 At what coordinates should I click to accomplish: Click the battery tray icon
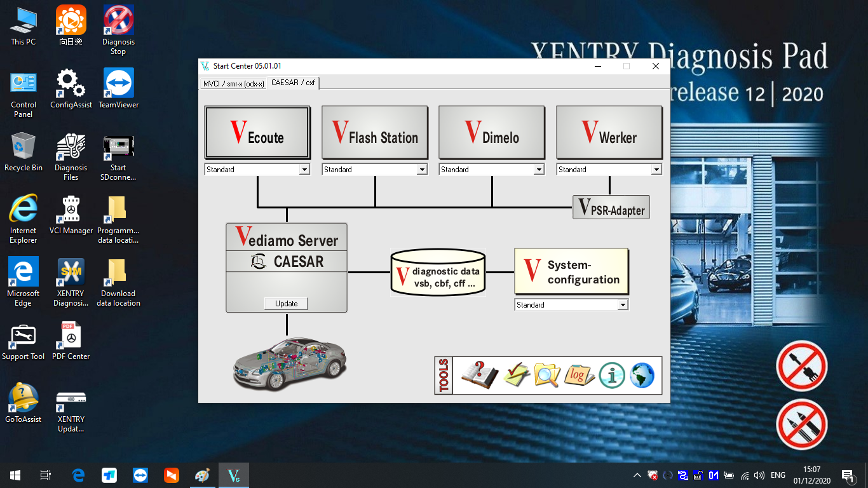click(x=729, y=475)
